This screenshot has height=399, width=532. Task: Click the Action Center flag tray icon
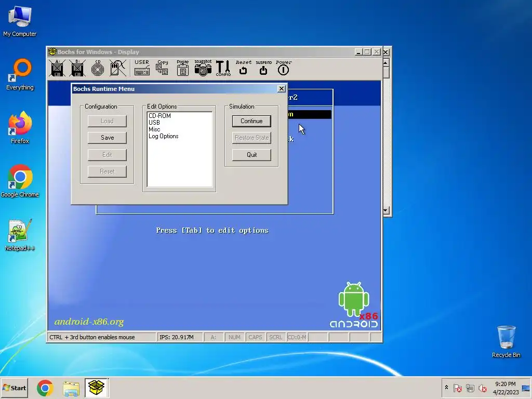click(457, 388)
